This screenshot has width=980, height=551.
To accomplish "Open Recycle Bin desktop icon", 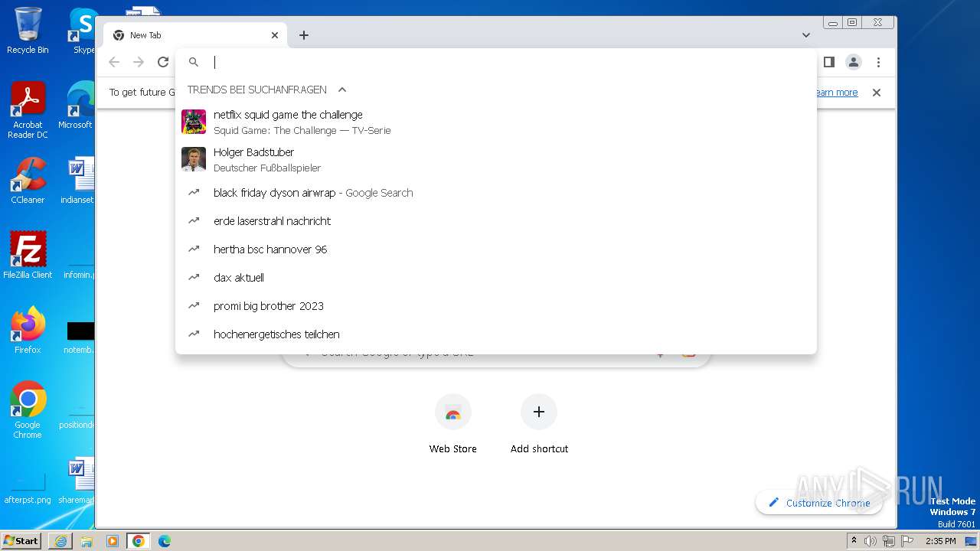I will pos(28,31).
